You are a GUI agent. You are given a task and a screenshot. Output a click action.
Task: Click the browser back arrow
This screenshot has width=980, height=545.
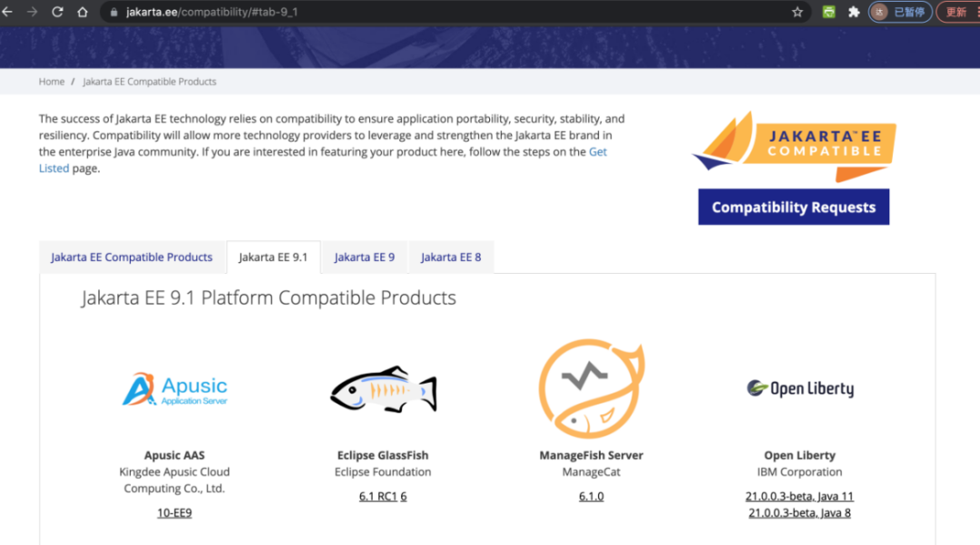(7, 13)
